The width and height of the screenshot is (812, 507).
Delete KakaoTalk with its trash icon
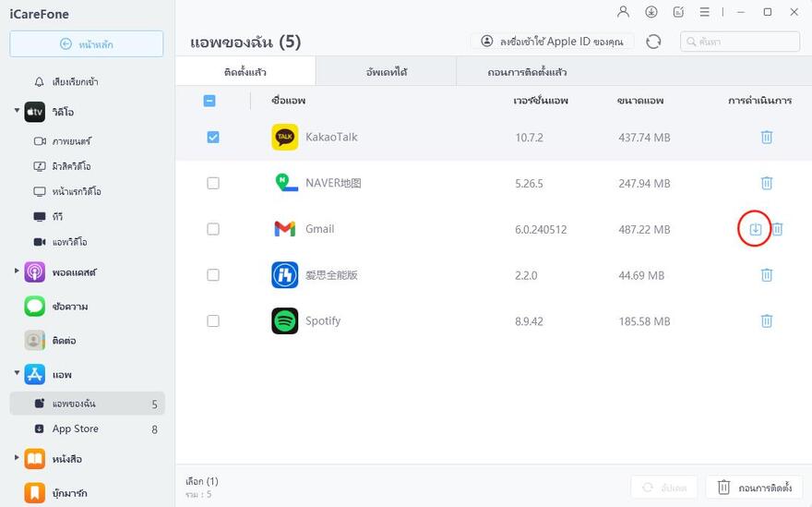pos(767,137)
